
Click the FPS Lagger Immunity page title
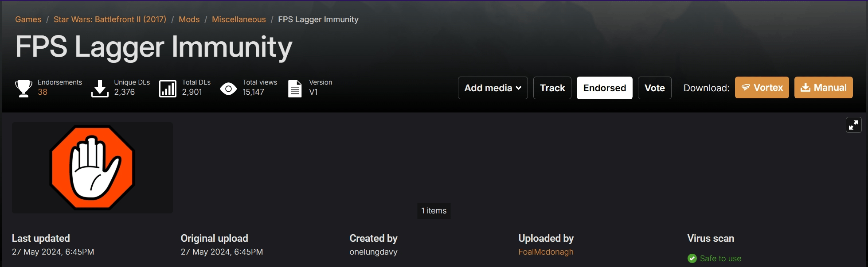click(154, 47)
